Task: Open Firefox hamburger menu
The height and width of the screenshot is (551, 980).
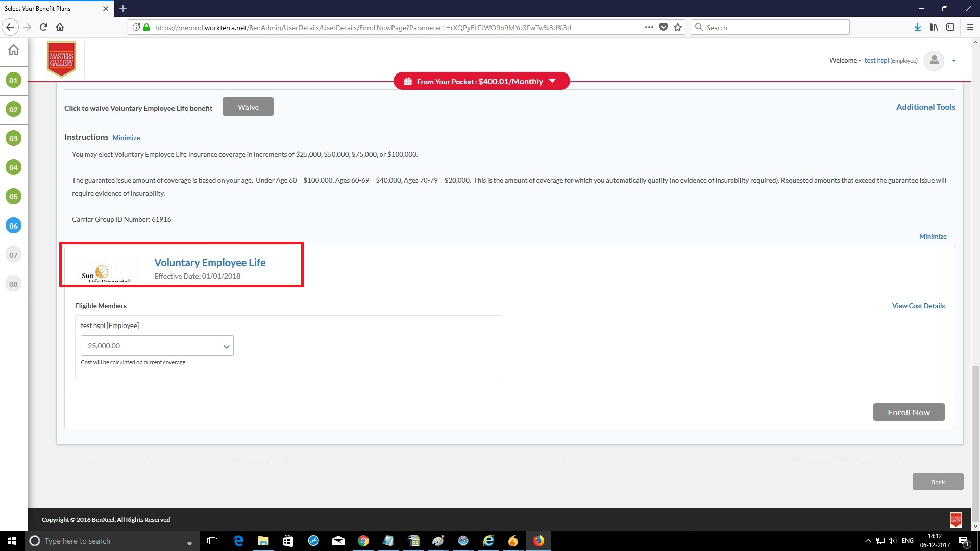Action: point(970,27)
